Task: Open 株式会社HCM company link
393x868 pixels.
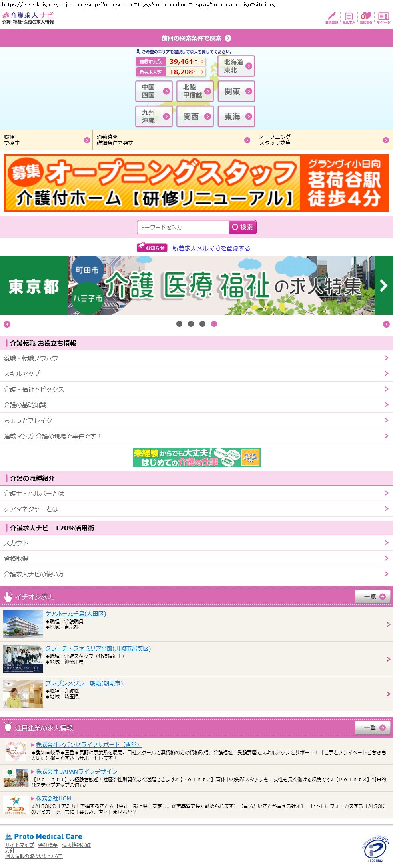Action: (54, 798)
